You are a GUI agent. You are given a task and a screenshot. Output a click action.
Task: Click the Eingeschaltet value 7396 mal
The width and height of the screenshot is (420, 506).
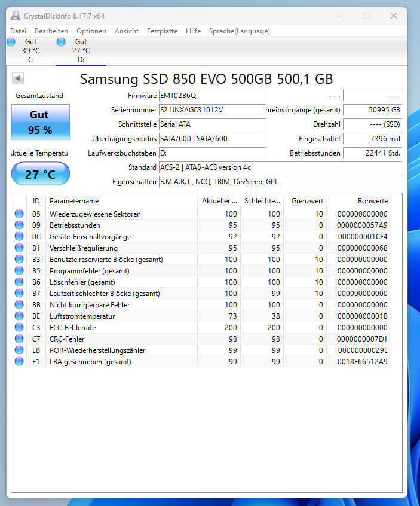373,139
